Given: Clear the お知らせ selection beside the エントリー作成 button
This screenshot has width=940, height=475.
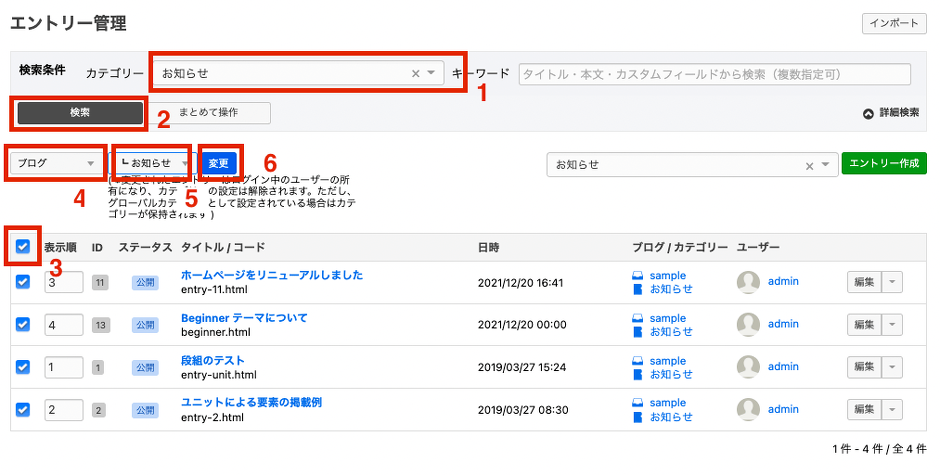Looking at the screenshot, I should (810, 165).
